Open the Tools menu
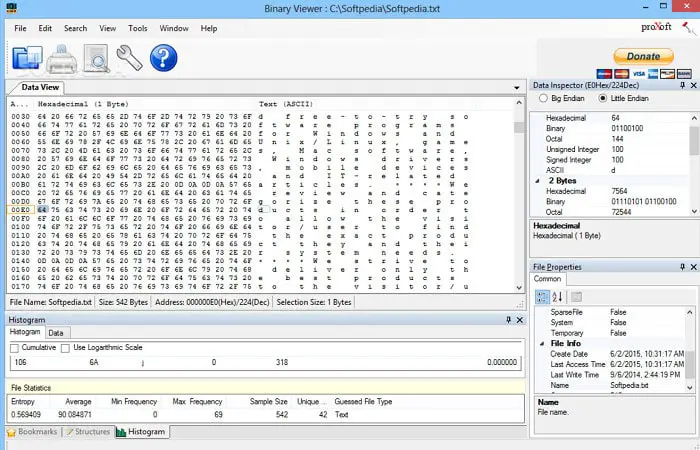 click(x=138, y=28)
